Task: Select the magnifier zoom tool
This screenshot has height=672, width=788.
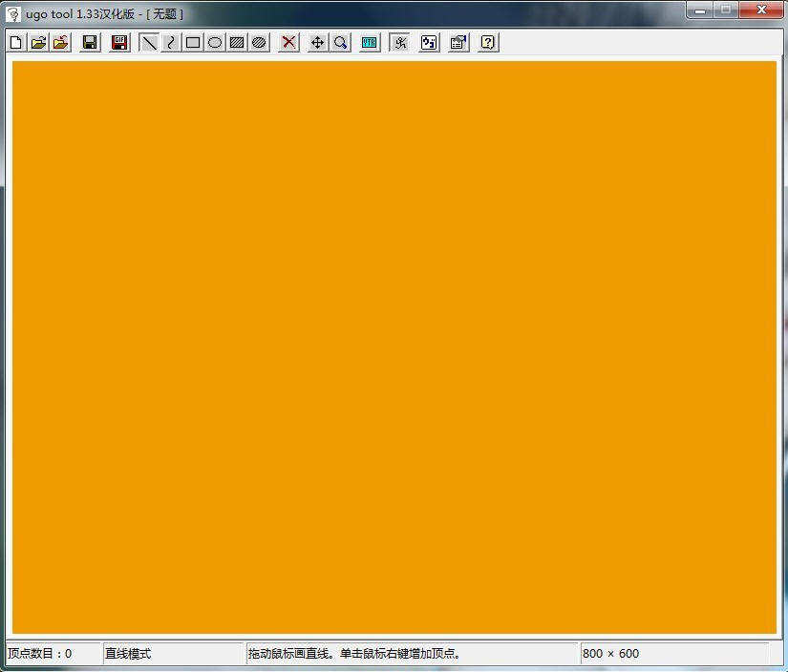Action: click(x=340, y=43)
